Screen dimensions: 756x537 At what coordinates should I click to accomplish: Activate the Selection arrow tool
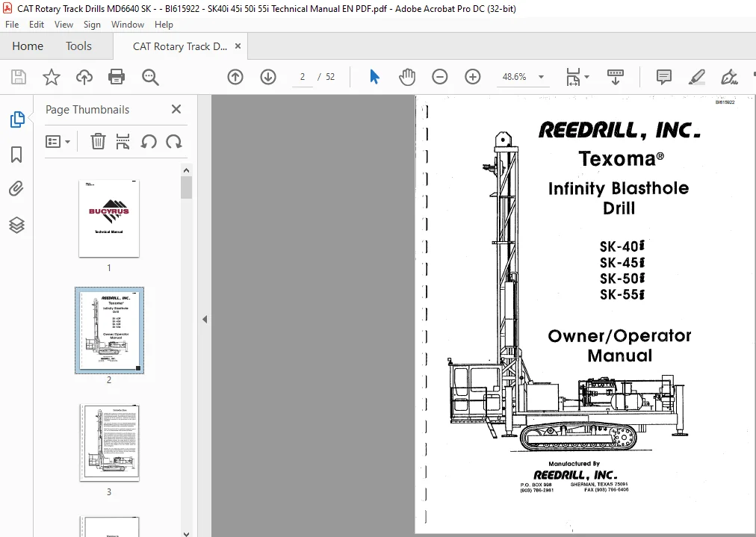(x=374, y=77)
